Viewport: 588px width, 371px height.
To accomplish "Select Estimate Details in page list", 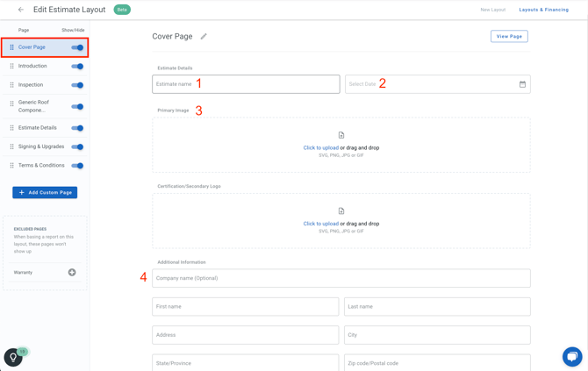I will coord(38,128).
